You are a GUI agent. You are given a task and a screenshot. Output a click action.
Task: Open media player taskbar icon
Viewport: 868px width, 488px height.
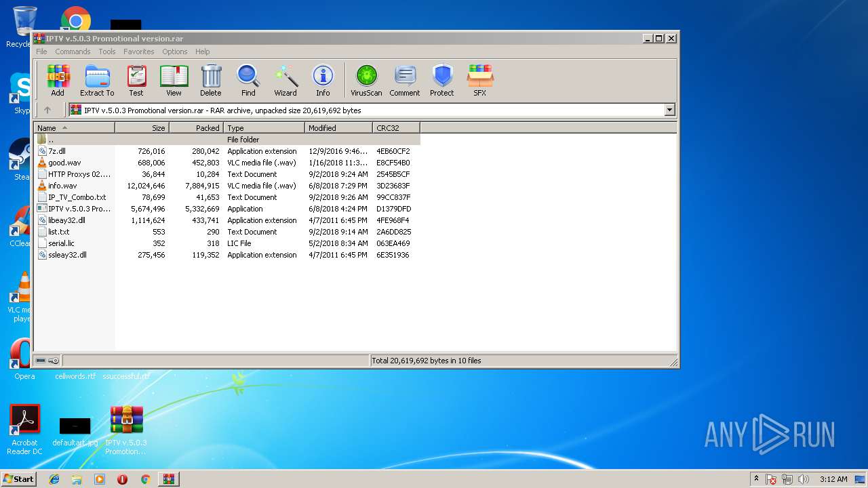(100, 479)
